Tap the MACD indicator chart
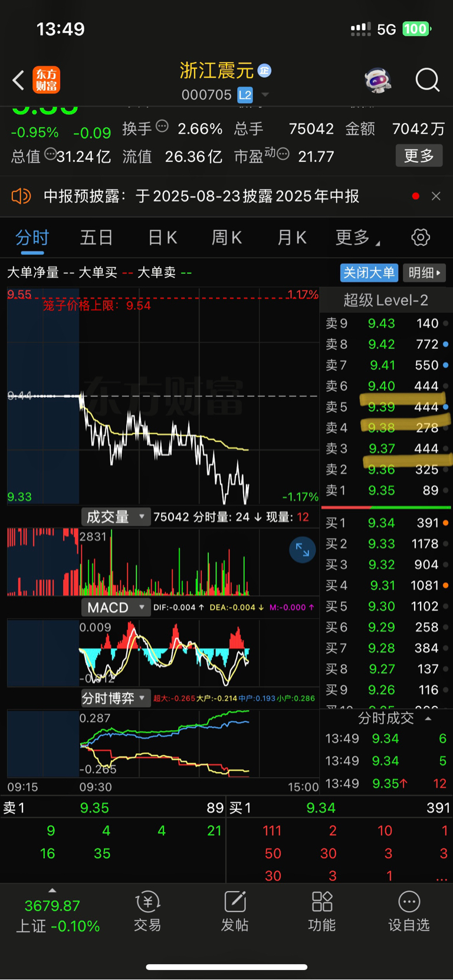The image size is (453, 980). pyautogui.click(x=163, y=652)
